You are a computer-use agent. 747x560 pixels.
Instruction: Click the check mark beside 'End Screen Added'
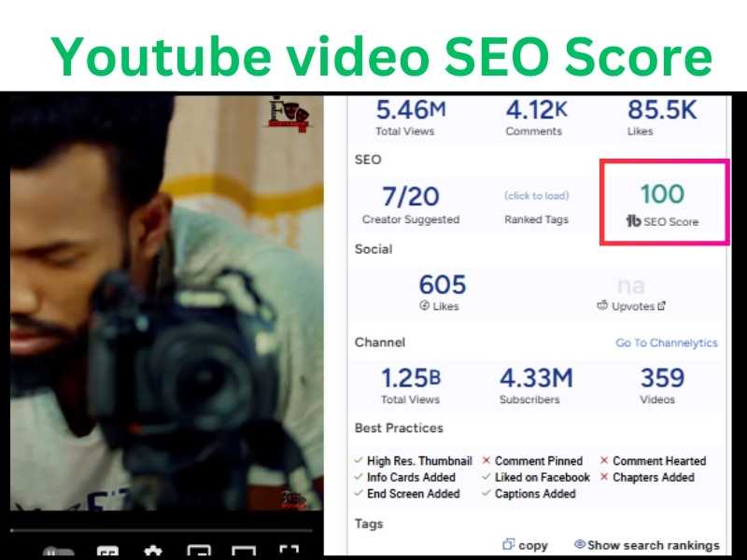[359, 494]
